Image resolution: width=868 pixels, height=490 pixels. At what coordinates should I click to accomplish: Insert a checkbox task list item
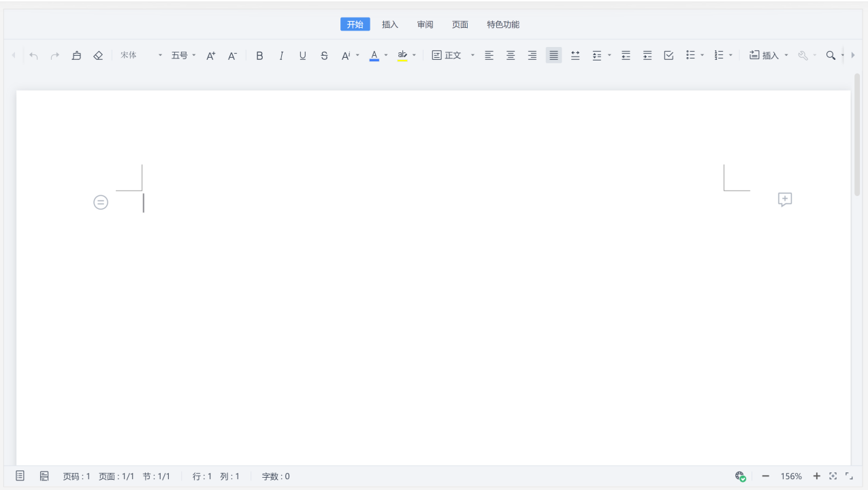669,56
